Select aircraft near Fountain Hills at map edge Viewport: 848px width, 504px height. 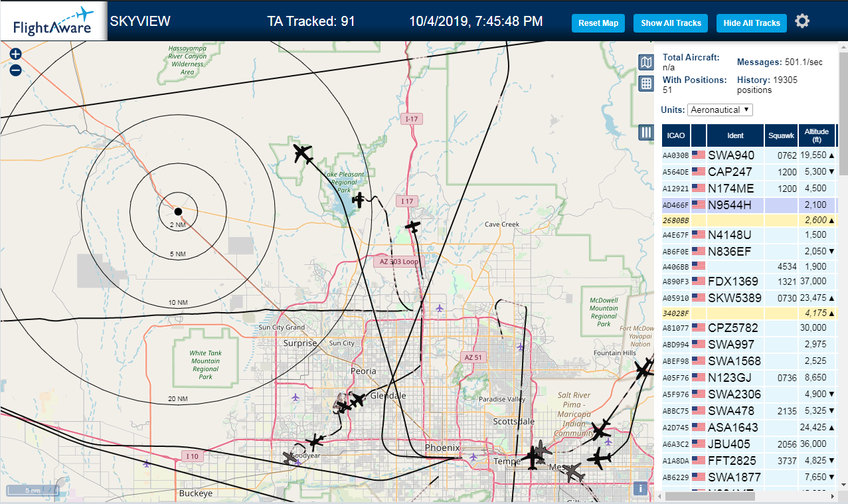(643, 369)
